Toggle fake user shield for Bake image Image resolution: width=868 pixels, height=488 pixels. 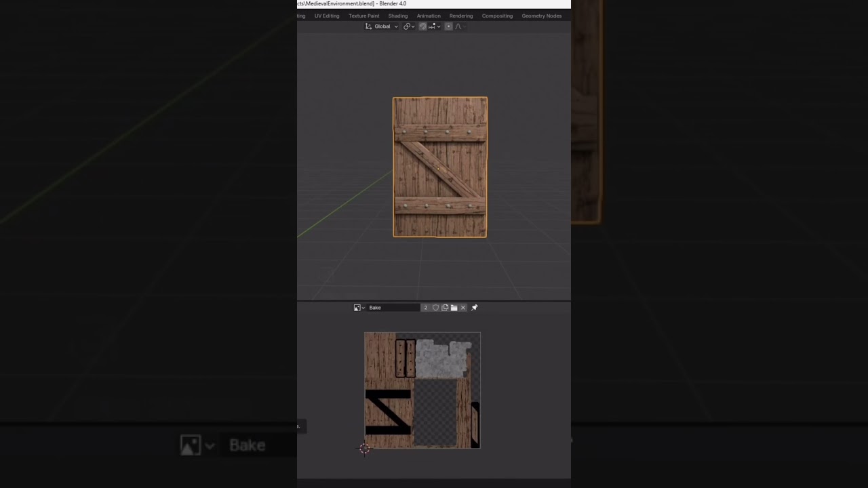tap(435, 308)
